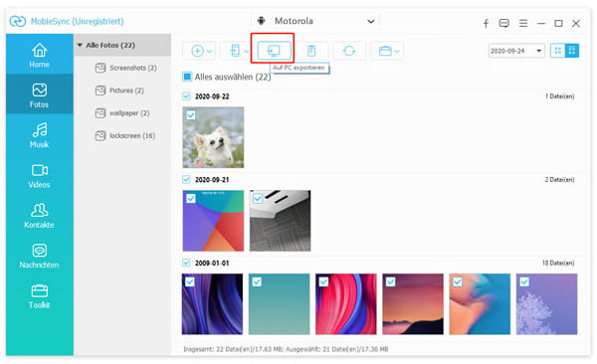Open Kontakte in the sidebar

[39, 216]
